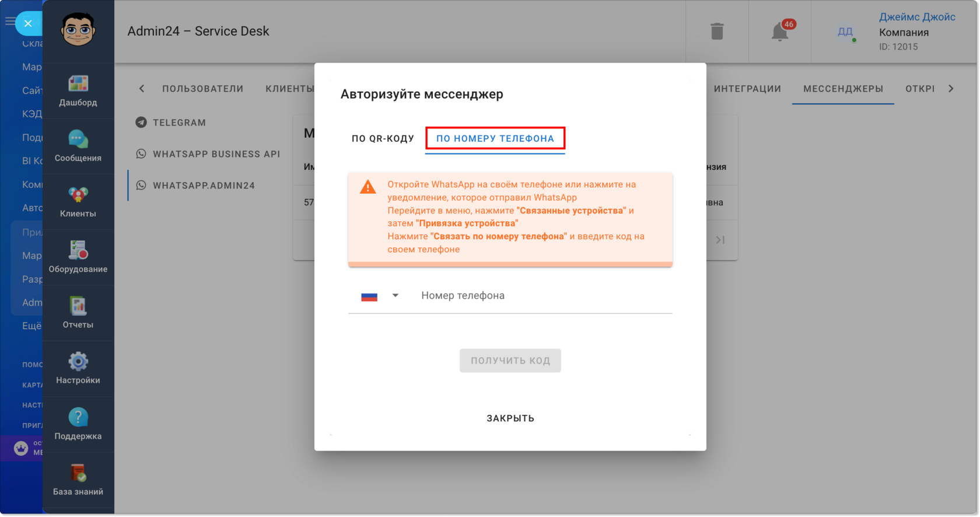Select the По номеру телефона tab
The width and height of the screenshot is (980, 517).
pyautogui.click(x=495, y=139)
